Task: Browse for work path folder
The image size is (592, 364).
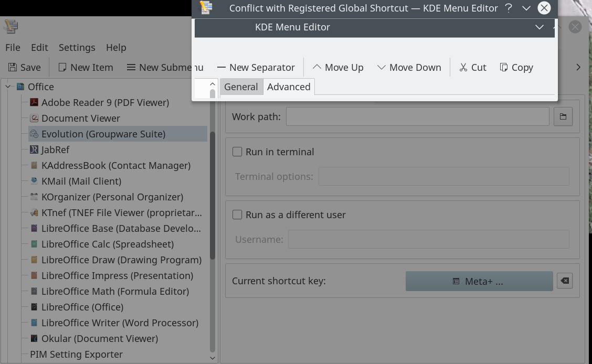Action: [563, 116]
